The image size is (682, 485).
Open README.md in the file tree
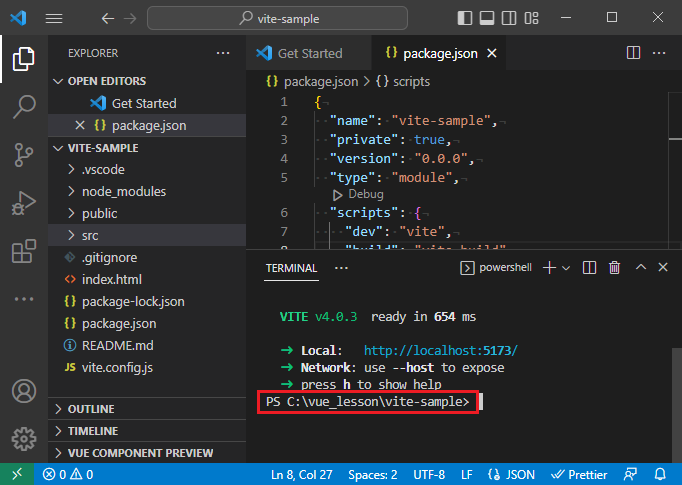point(147,345)
